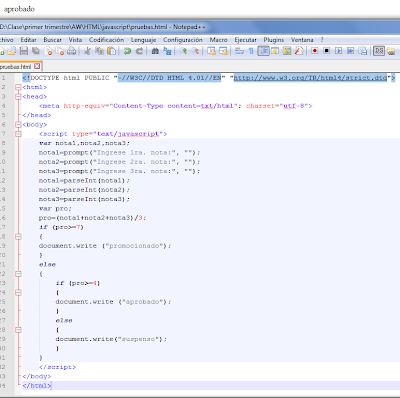The image size is (400, 398).
Task: Close the pruebas.html tab with its red X
Action: coord(37,66)
